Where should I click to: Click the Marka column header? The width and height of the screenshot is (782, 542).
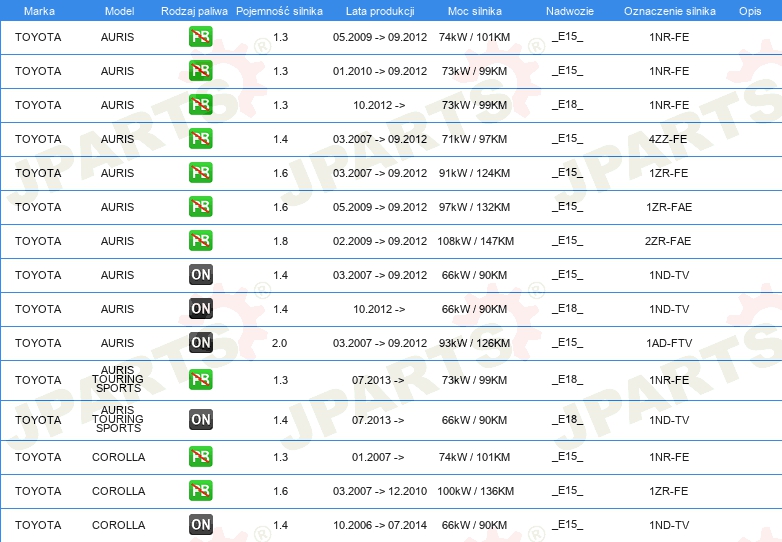[39, 11]
